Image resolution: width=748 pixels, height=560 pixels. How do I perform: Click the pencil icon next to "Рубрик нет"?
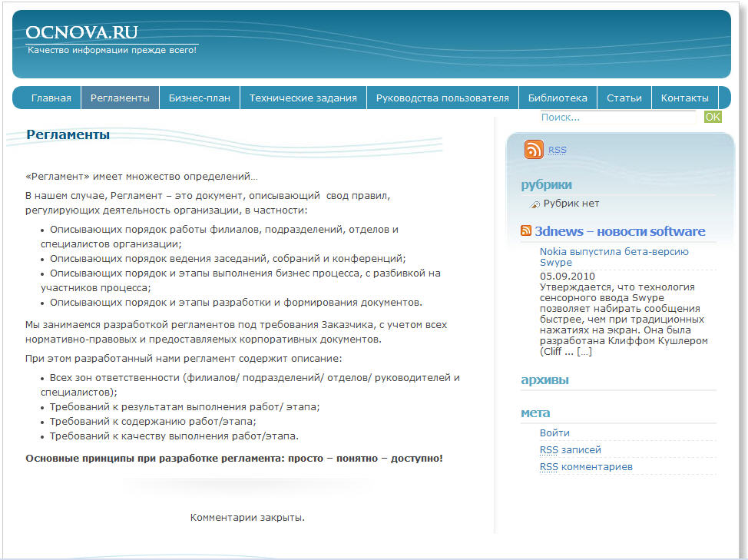click(x=535, y=203)
